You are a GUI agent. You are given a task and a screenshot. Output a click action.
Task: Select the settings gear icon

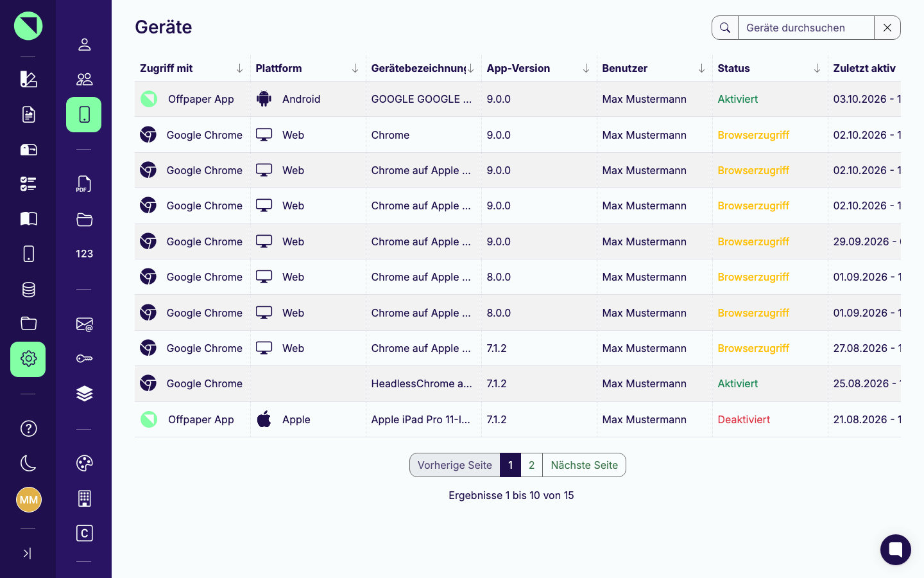[28, 359]
